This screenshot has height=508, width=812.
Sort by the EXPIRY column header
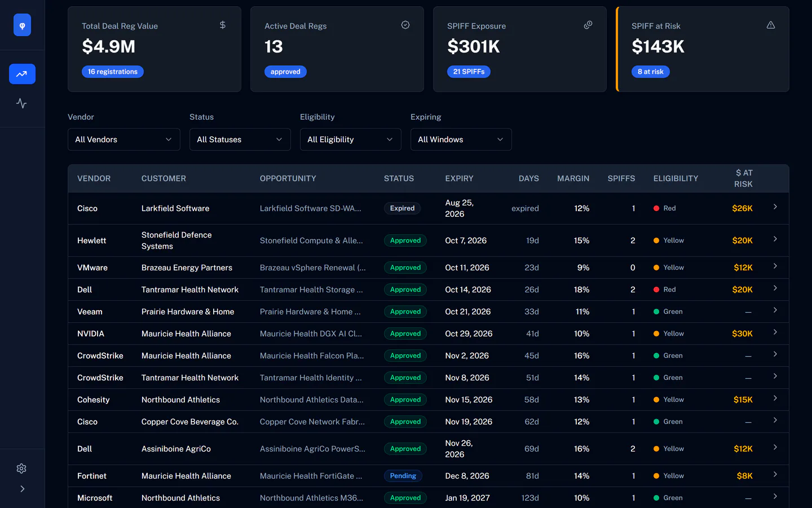coord(459,178)
